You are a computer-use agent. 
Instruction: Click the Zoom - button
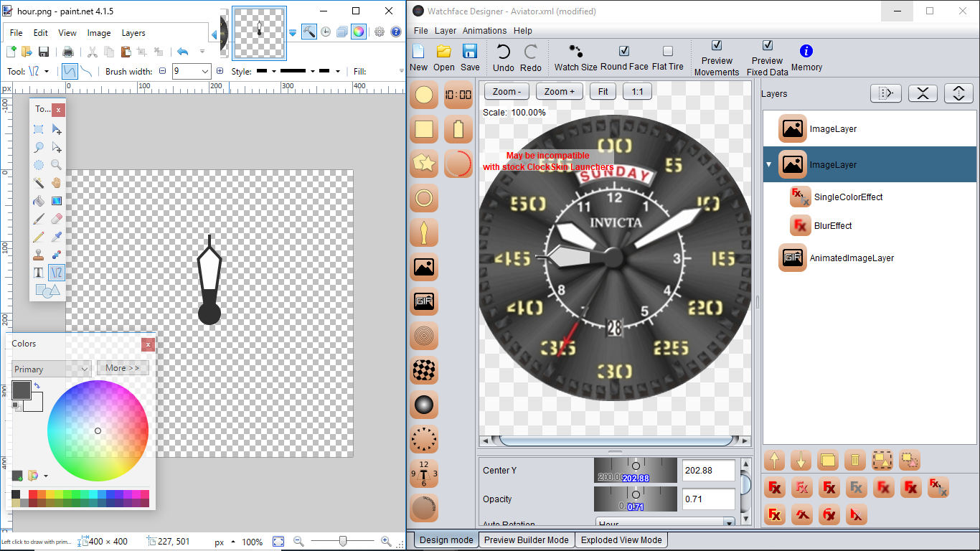[507, 92]
